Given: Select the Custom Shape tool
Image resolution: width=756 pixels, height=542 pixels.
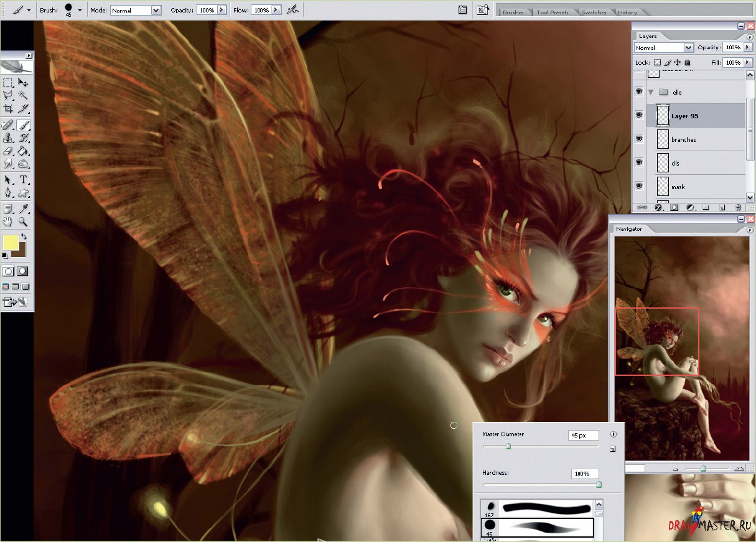Looking at the screenshot, I should point(24,193).
